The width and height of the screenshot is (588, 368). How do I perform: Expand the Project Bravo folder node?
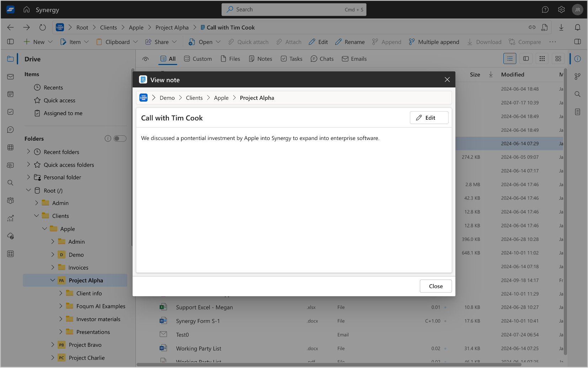[53, 345]
